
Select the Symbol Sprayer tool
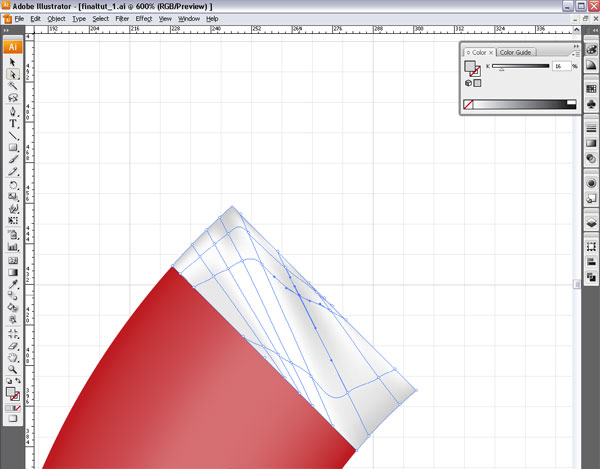13,235
